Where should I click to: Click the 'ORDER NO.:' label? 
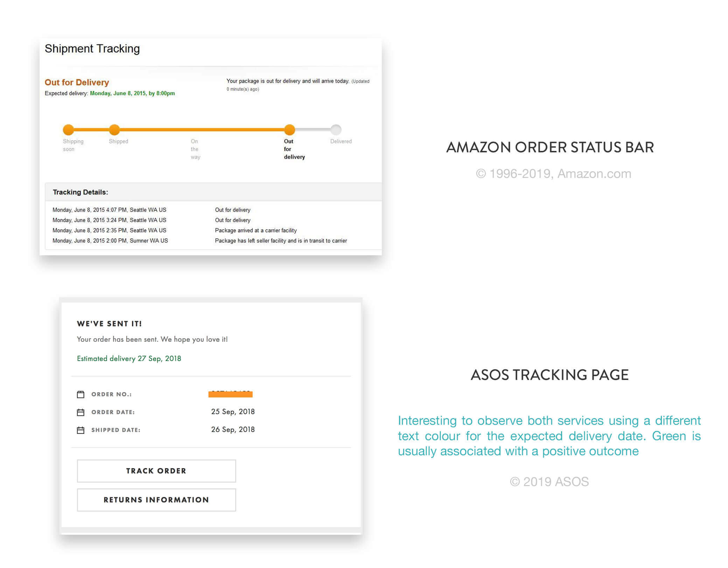(111, 394)
